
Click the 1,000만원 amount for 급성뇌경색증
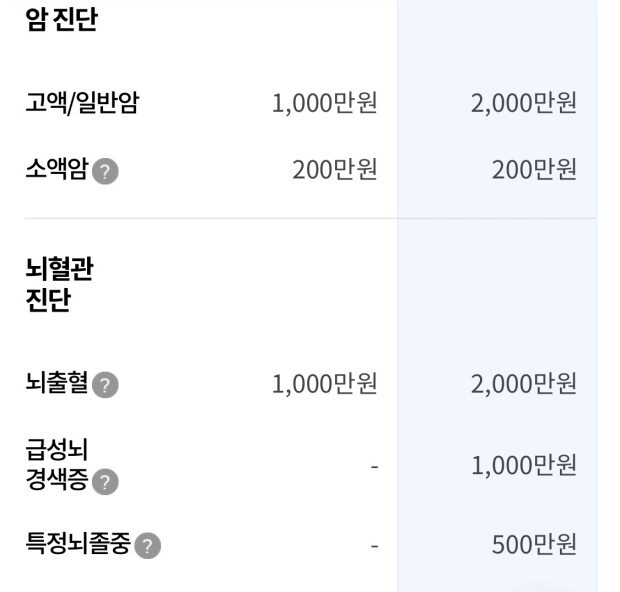click(x=523, y=465)
